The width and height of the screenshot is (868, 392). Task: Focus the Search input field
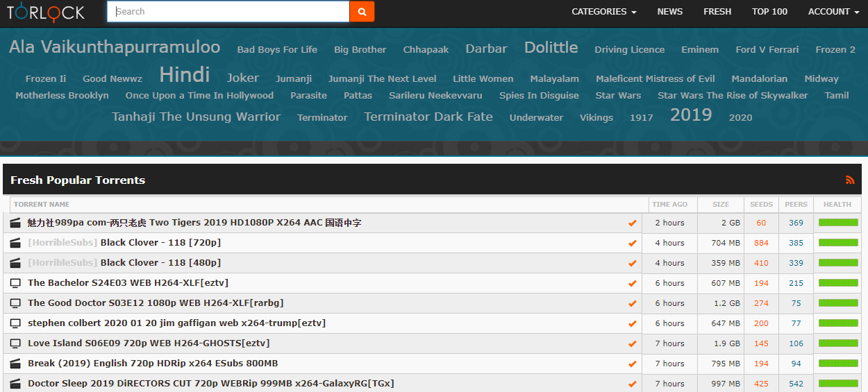pyautogui.click(x=228, y=12)
